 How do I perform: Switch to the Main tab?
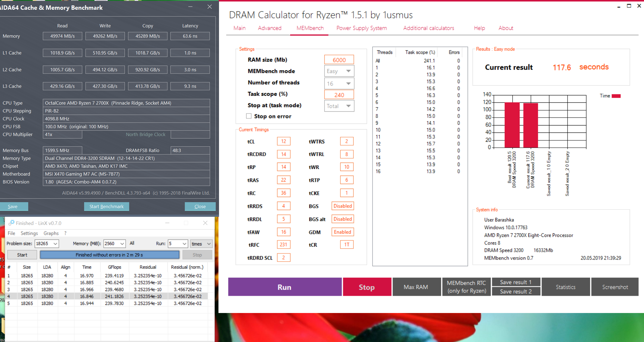tap(239, 28)
